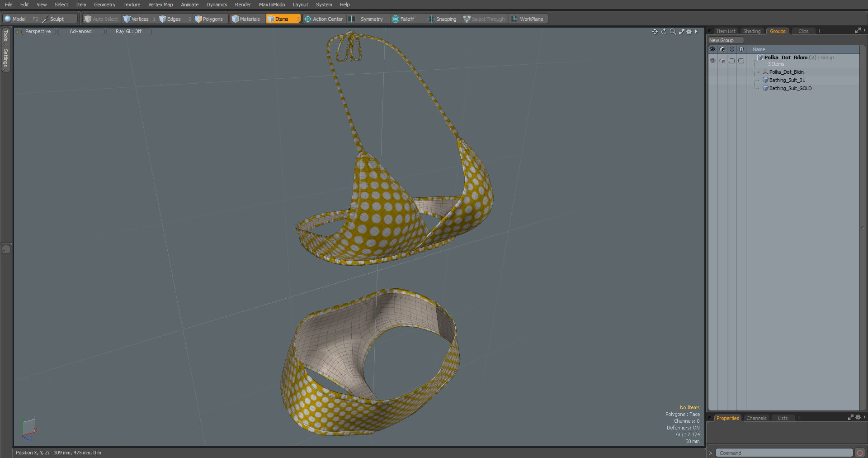Screen dimensions: 868x458
Task: Open the Action Center menu
Action: [x=324, y=19]
